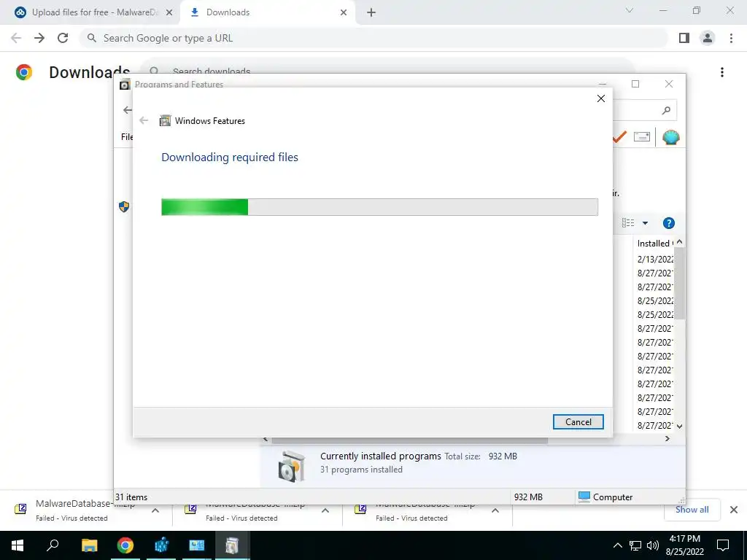Open the view options list icon
The image size is (747, 560).
pyautogui.click(x=628, y=223)
